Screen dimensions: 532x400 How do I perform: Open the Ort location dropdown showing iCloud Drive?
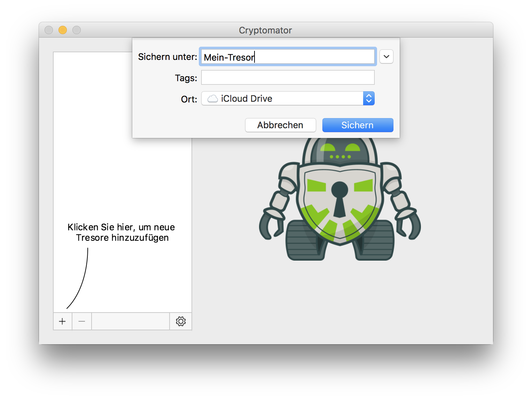coord(288,99)
